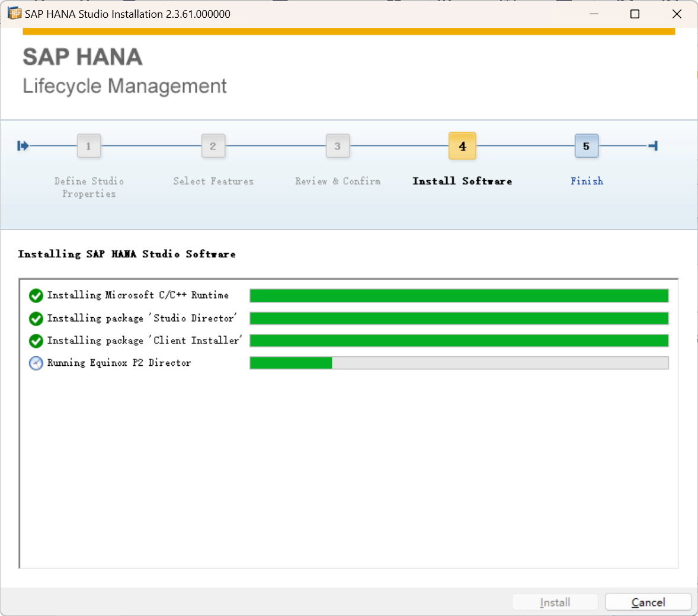Click the 'Client Installer' package progress bar

[459, 340]
